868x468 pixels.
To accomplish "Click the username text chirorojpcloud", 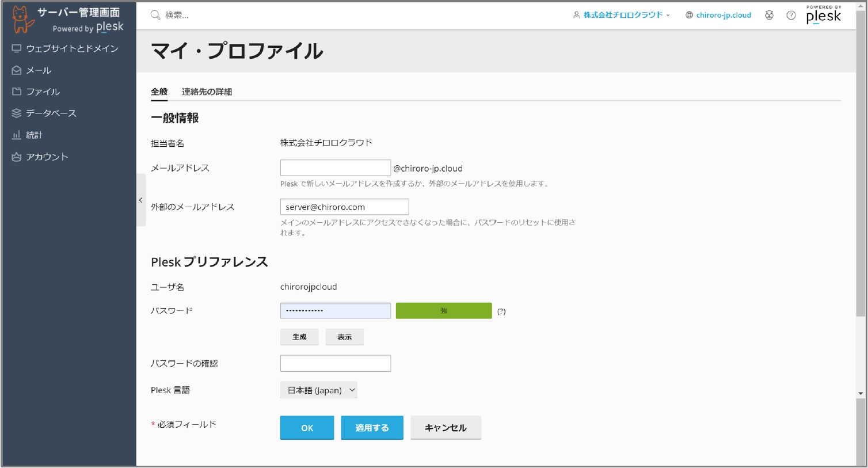I will tap(309, 287).
